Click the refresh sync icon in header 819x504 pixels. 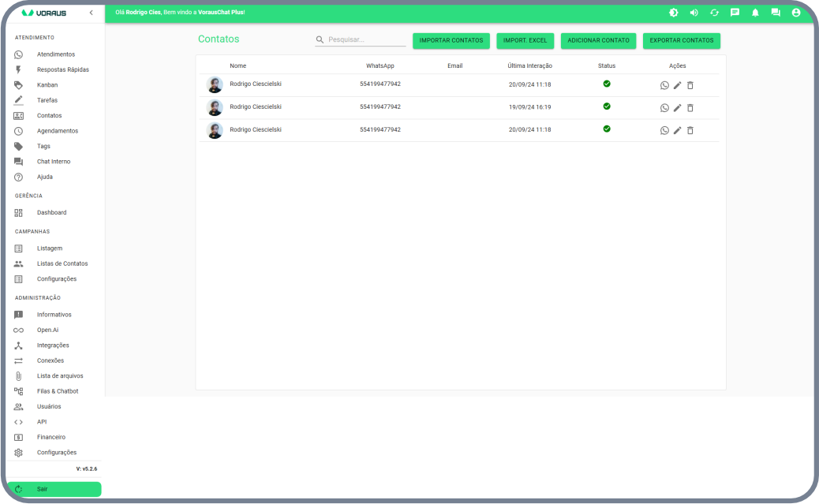click(x=714, y=13)
